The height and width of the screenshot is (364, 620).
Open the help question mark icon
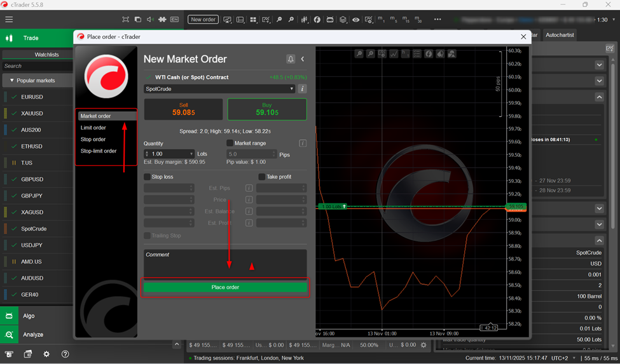[65, 354]
